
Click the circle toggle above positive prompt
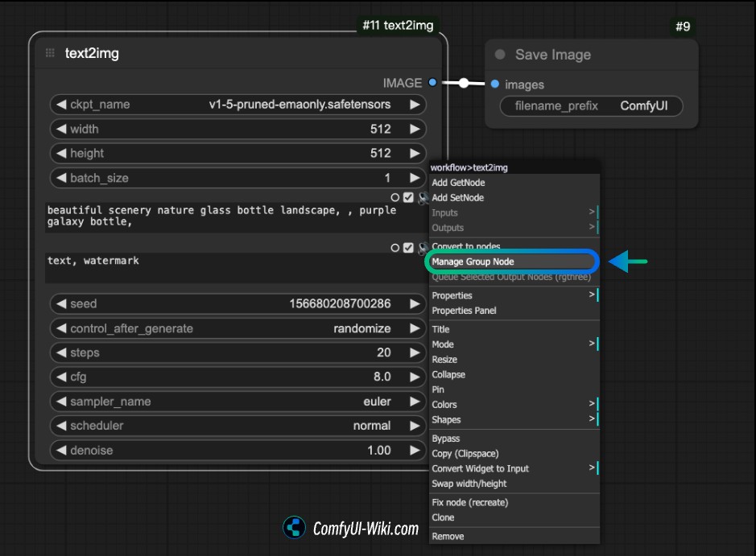point(395,198)
